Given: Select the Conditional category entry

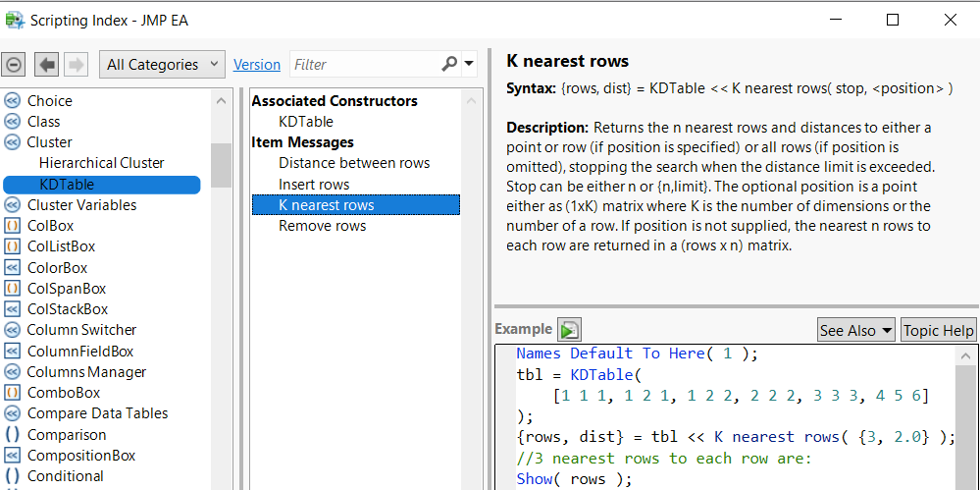Looking at the screenshot, I should point(65,476).
